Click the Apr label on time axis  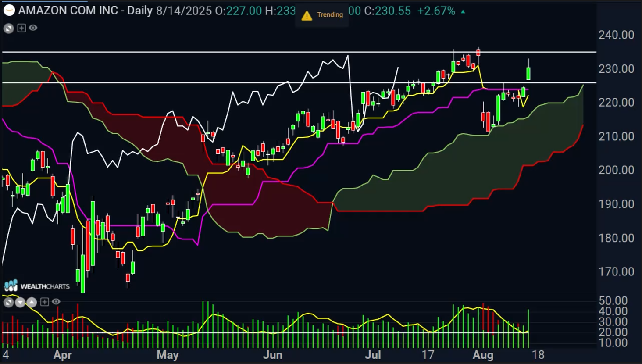tap(63, 355)
